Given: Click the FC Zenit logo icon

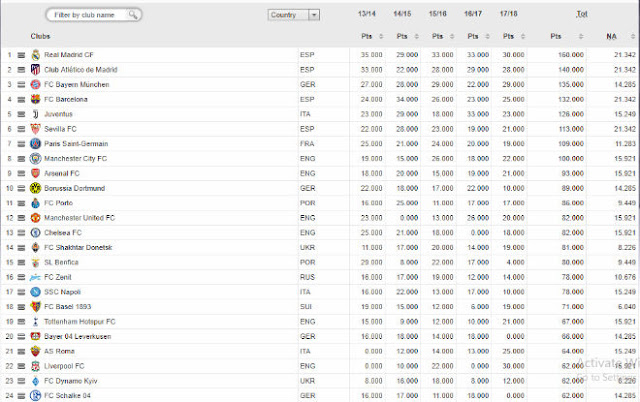Looking at the screenshot, I should (x=36, y=277).
